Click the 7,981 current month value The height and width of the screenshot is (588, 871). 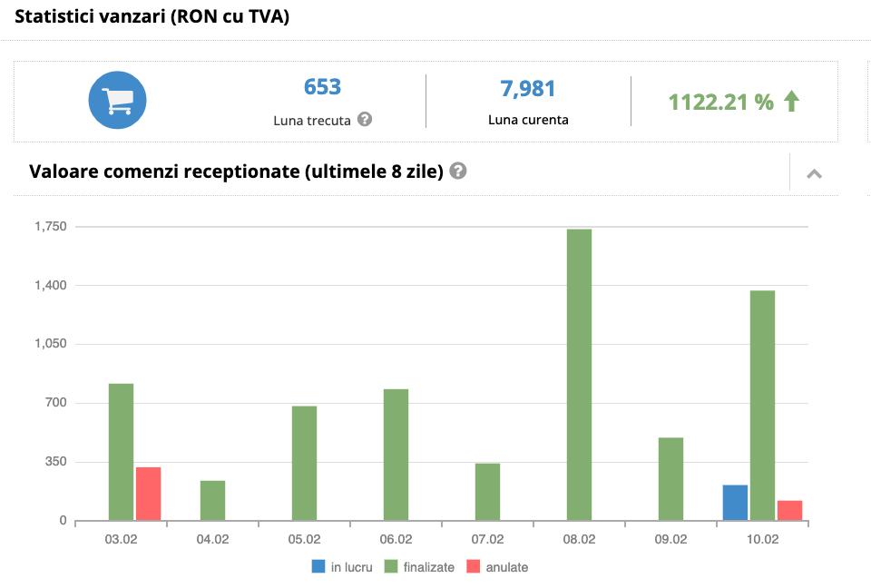click(x=527, y=89)
